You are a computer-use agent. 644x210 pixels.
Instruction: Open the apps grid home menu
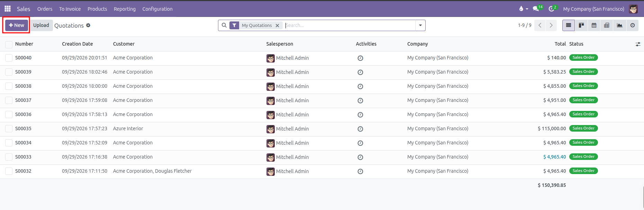click(8, 9)
